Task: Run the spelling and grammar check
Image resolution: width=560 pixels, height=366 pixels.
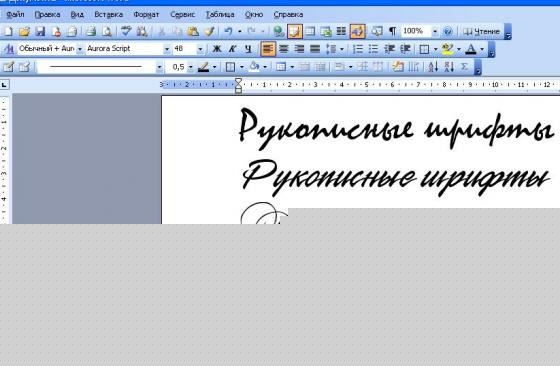Action: point(126,31)
